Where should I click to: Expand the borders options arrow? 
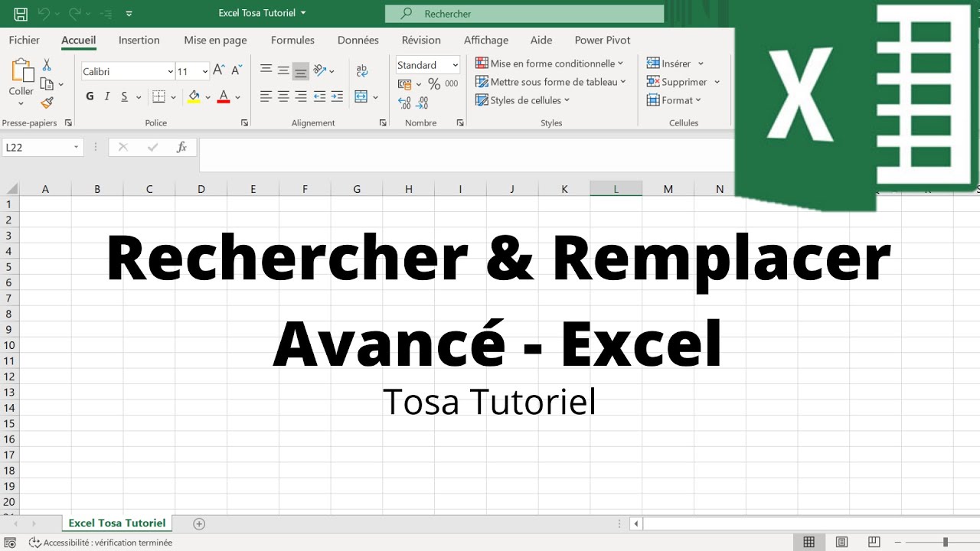point(174,97)
